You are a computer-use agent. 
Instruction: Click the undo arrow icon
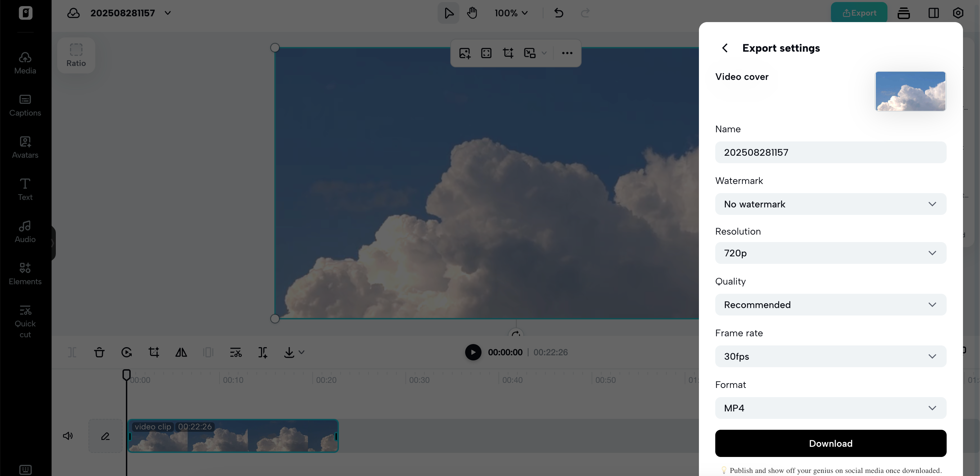click(558, 13)
